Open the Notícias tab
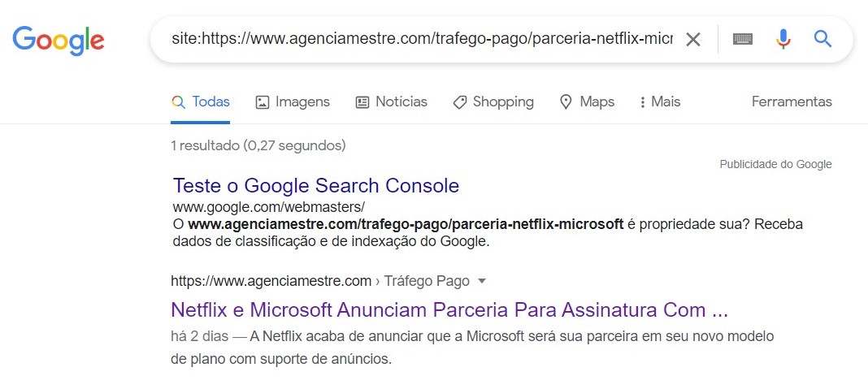This screenshot has height=389, width=868. point(401,102)
